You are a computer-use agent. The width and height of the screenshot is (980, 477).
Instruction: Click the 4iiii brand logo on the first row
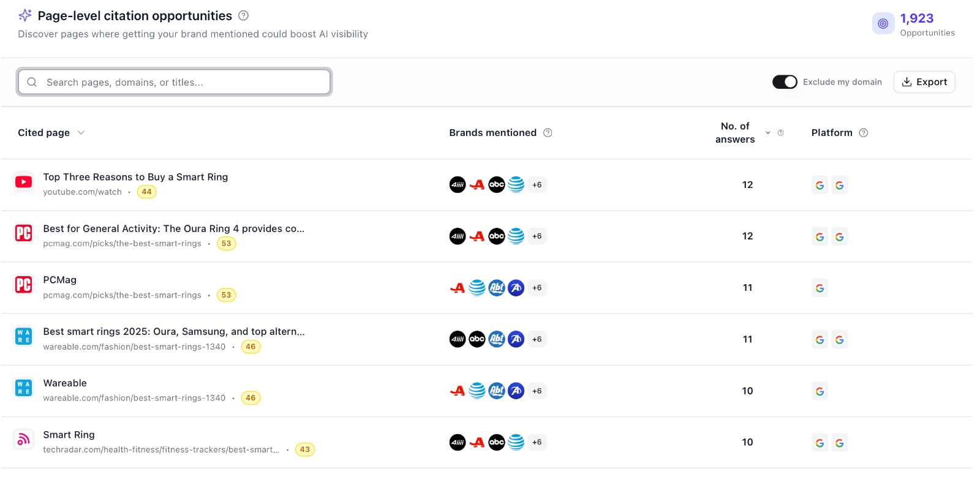click(x=458, y=184)
